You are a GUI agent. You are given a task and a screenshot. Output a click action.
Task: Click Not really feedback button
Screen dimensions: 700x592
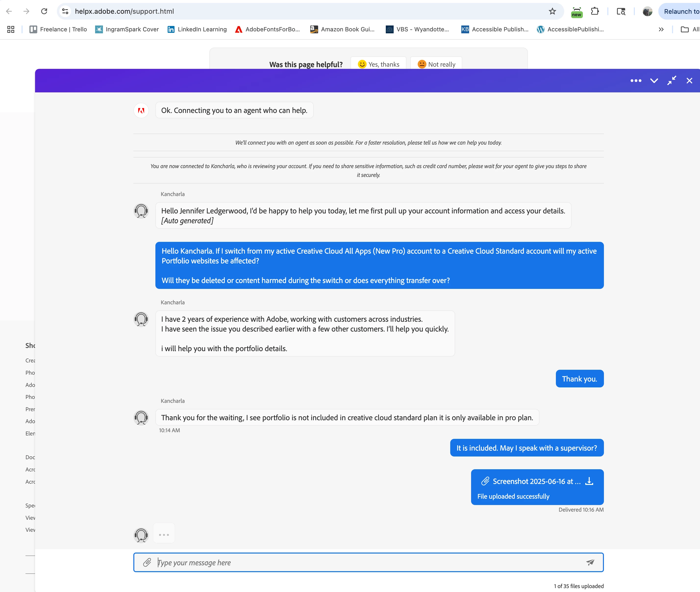(x=436, y=64)
